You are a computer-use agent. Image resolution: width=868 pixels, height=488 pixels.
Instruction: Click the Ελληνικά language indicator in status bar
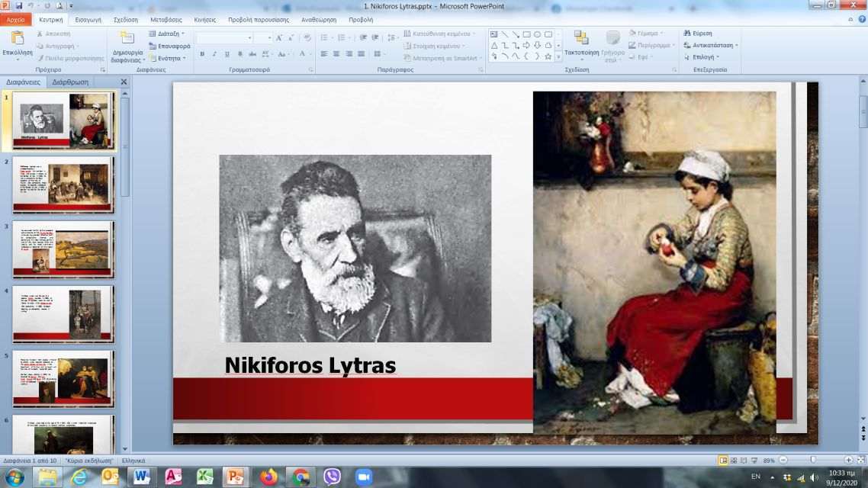tap(133, 461)
